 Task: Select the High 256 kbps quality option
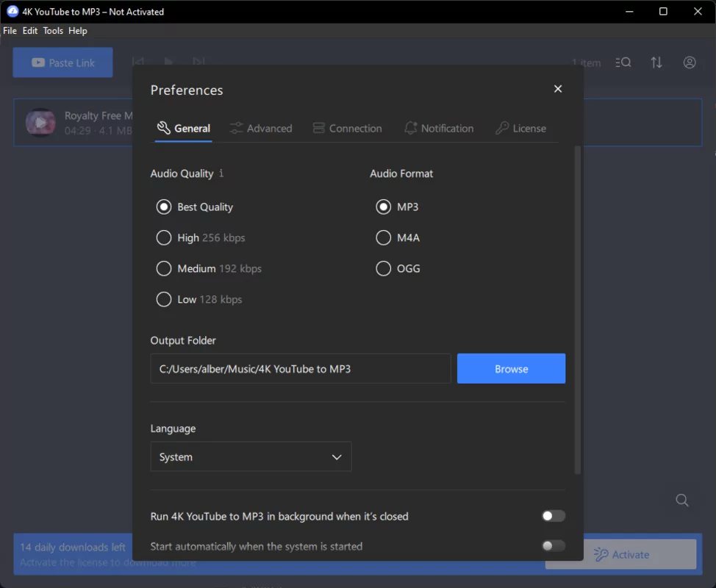(x=163, y=237)
